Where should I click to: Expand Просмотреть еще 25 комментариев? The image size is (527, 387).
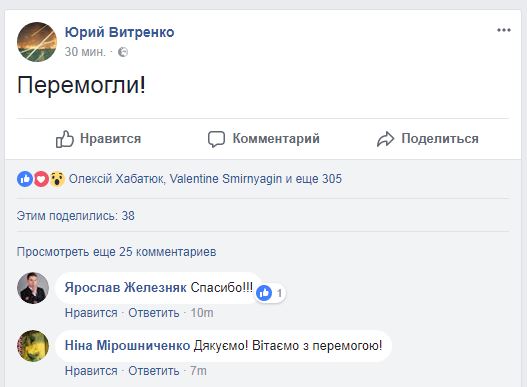pos(116,252)
